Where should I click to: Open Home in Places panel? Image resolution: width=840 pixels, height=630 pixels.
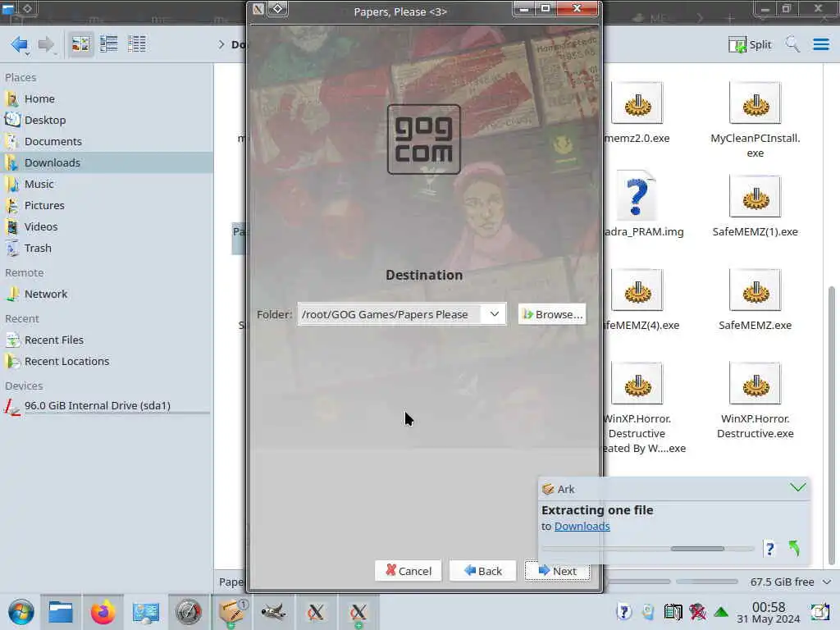pyautogui.click(x=107, y=98)
